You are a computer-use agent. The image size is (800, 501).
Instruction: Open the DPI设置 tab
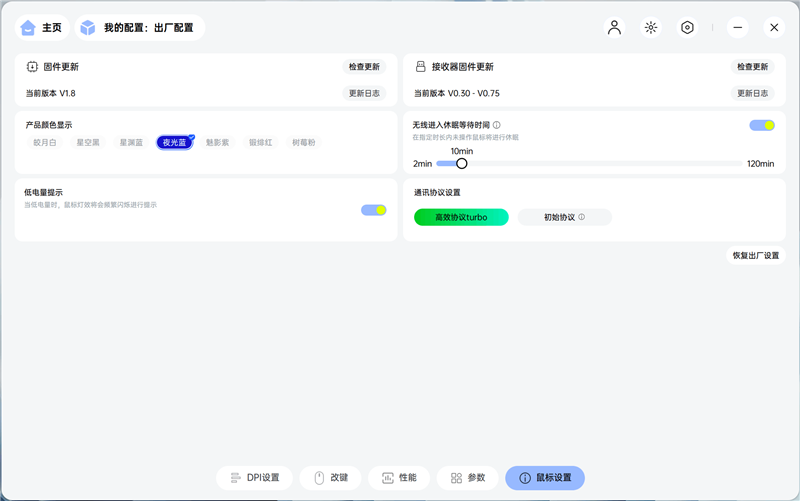point(255,478)
